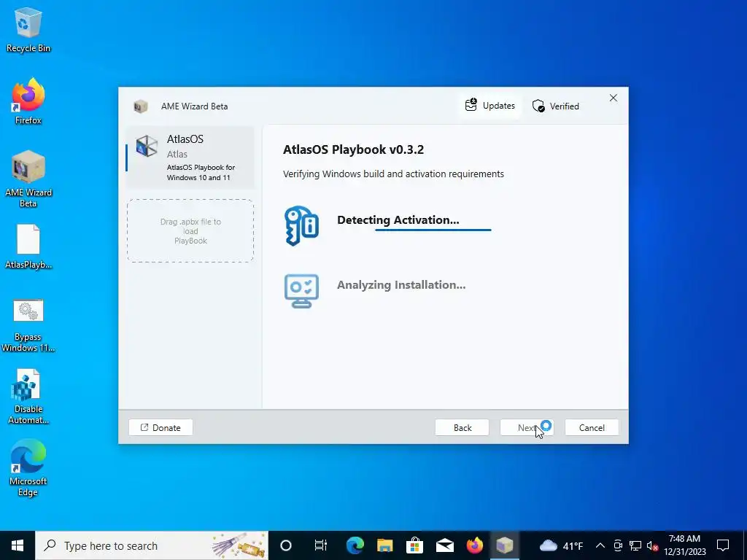Screen dimensions: 747x560
Task: Switch to AME Wizard taskbar icon
Action: [x=505, y=545]
